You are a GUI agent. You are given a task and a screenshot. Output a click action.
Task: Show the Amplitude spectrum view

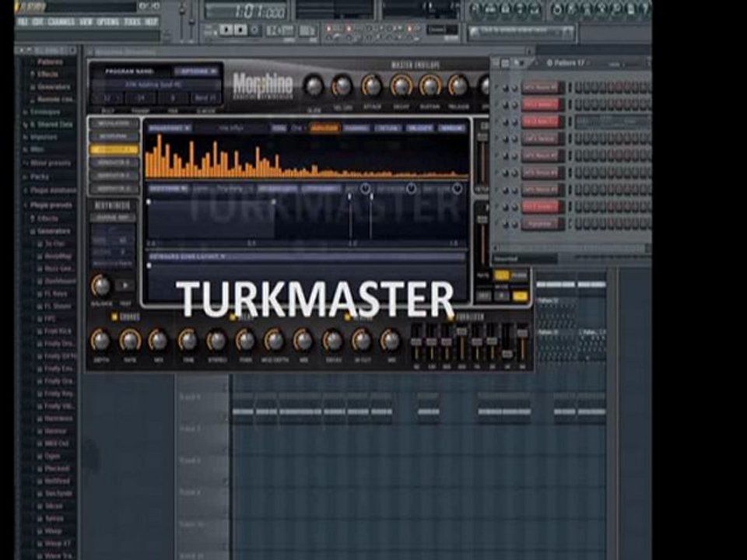tap(324, 128)
